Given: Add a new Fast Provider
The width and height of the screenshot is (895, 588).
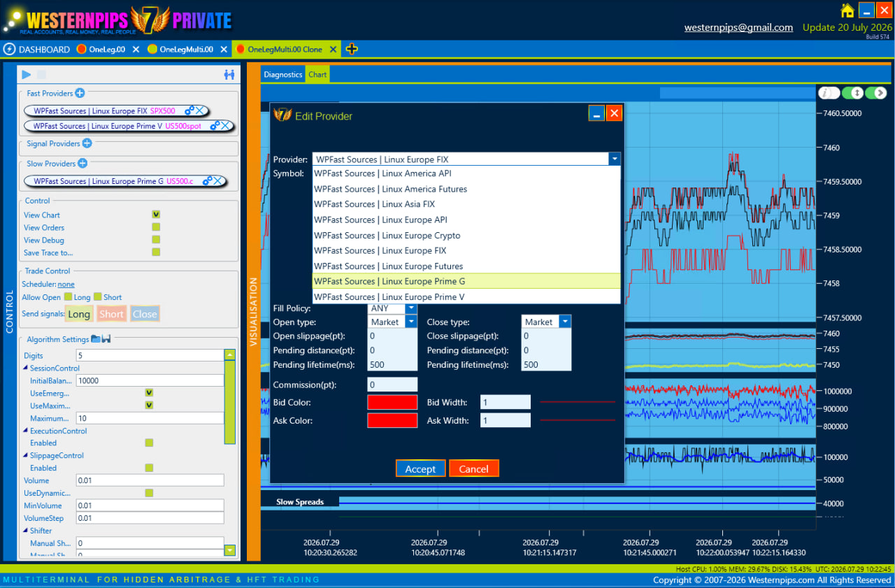Looking at the screenshot, I should 80,93.
